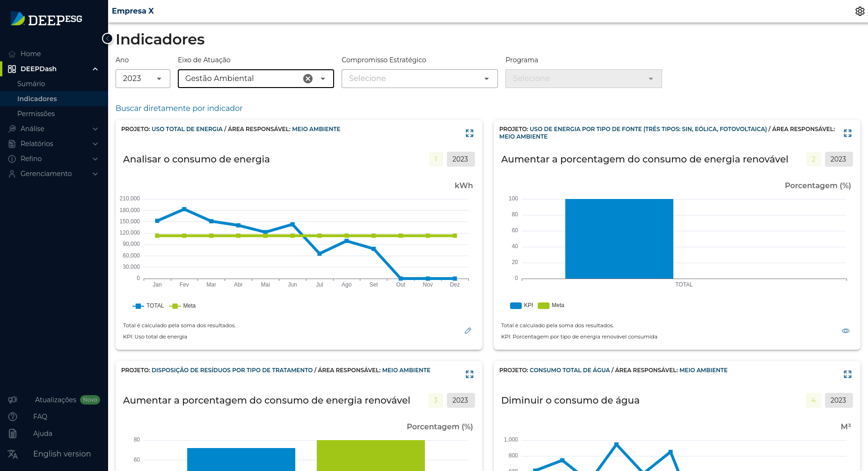
Task: Open settings gear in top bar
Action: pyautogui.click(x=860, y=11)
